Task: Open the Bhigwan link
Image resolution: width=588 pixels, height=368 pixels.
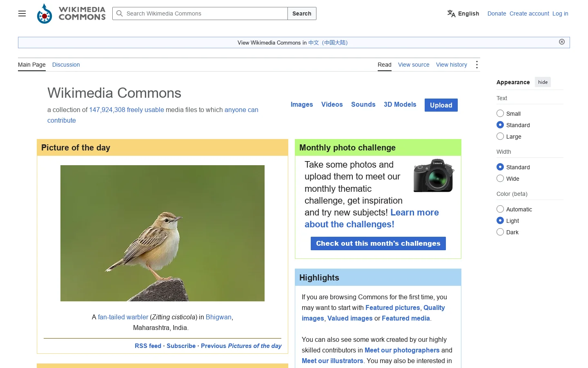Action: [x=218, y=317]
